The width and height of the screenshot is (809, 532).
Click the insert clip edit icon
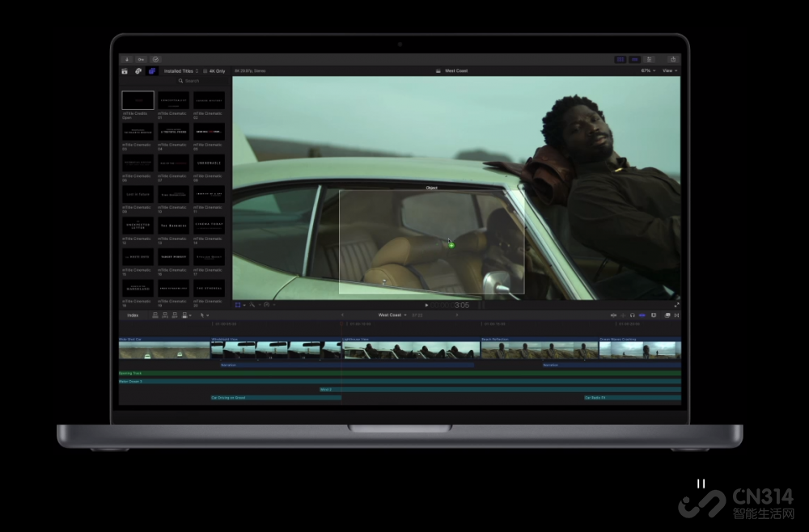coord(165,315)
